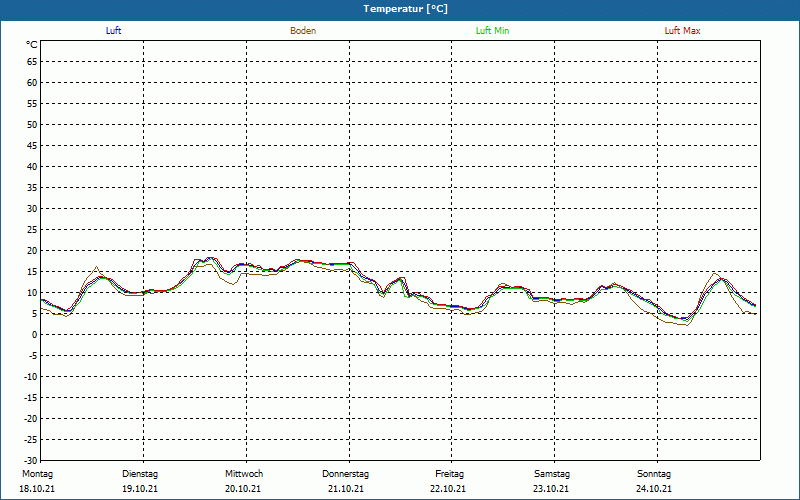Click the date 23.10.21
Screen dimensions: 800x500
[551, 489]
